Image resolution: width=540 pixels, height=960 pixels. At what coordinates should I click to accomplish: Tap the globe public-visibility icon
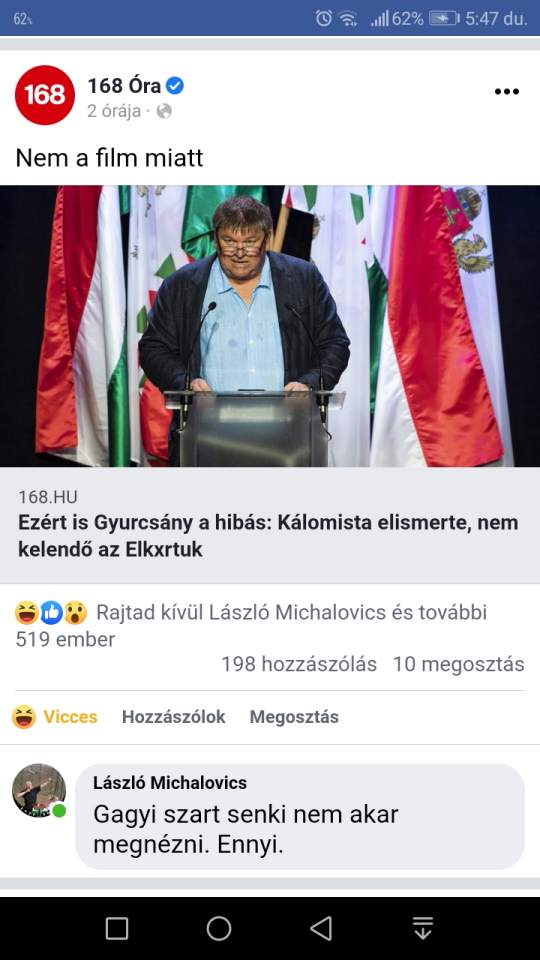click(x=164, y=111)
